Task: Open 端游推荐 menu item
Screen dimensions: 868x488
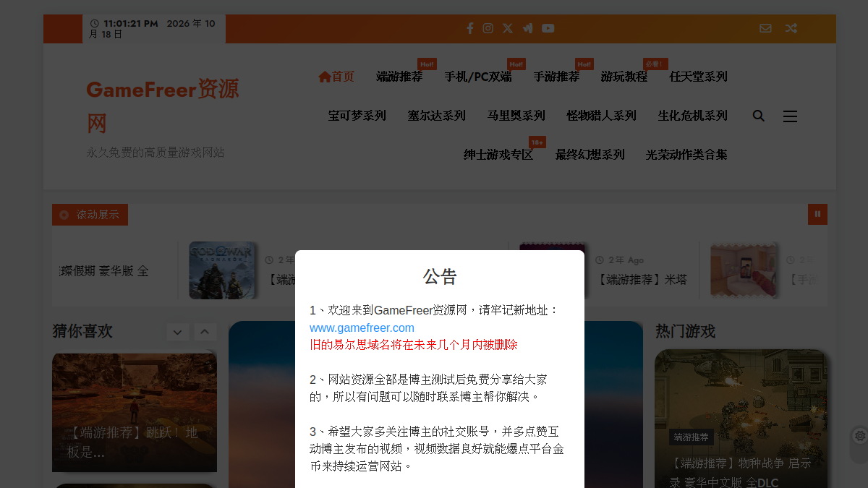Action: tap(399, 77)
